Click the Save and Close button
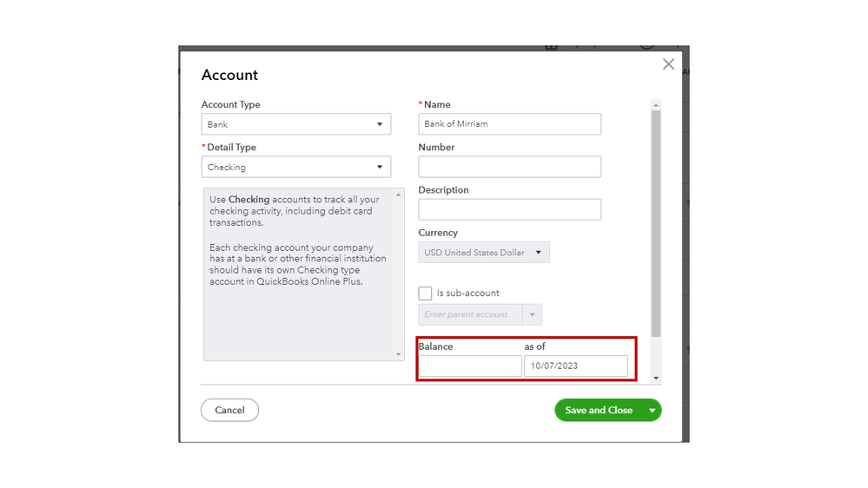The image size is (868, 488). click(x=599, y=410)
